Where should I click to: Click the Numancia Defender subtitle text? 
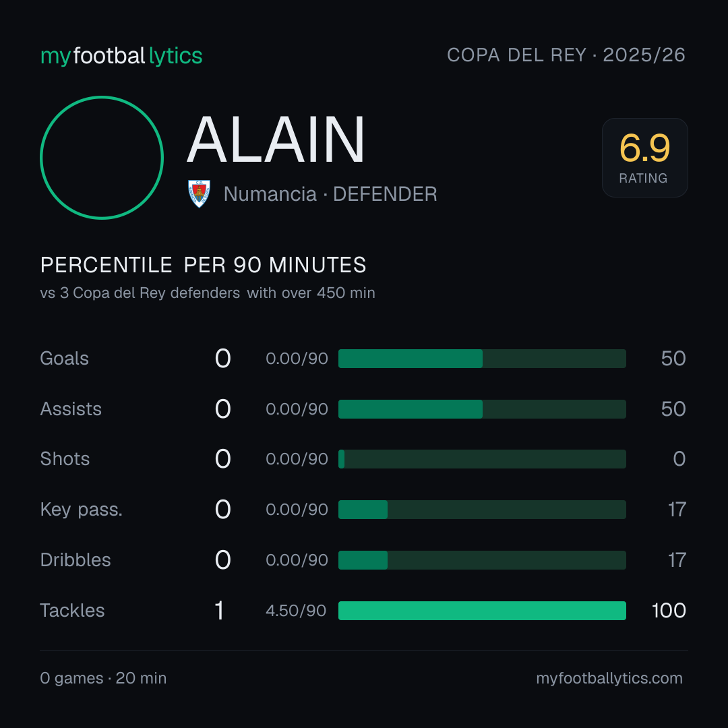[330, 194]
